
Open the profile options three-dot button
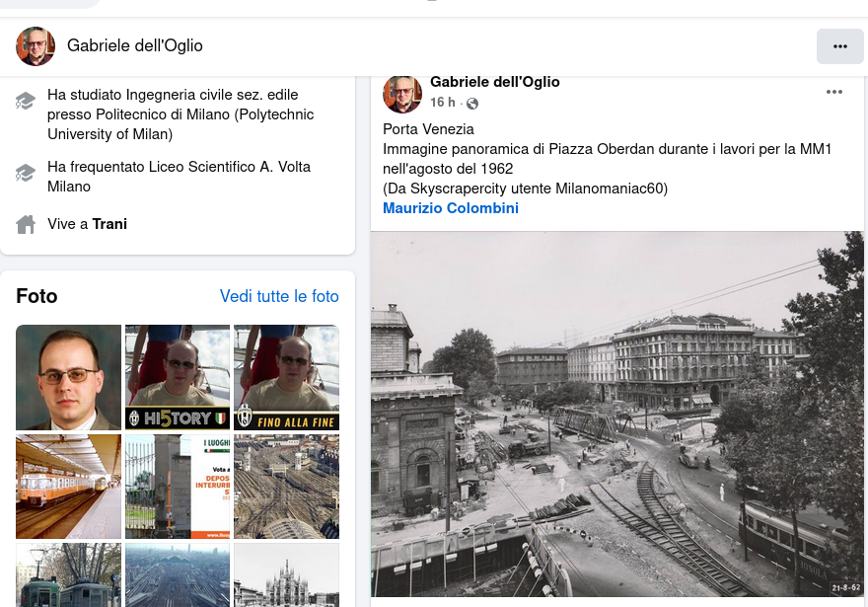pos(839,46)
